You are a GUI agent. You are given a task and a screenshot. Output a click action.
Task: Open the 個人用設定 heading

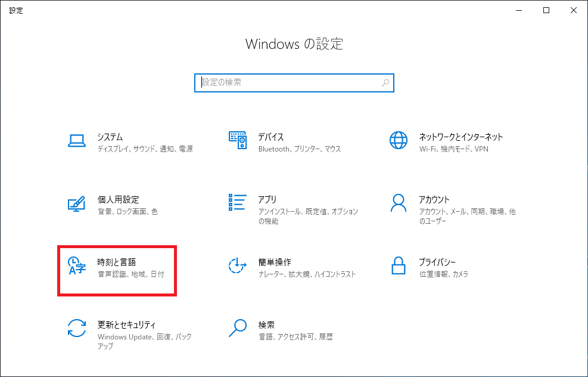coord(118,199)
